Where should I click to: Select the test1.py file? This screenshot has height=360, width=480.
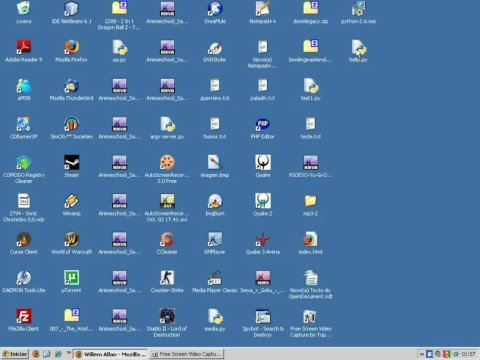[310, 89]
